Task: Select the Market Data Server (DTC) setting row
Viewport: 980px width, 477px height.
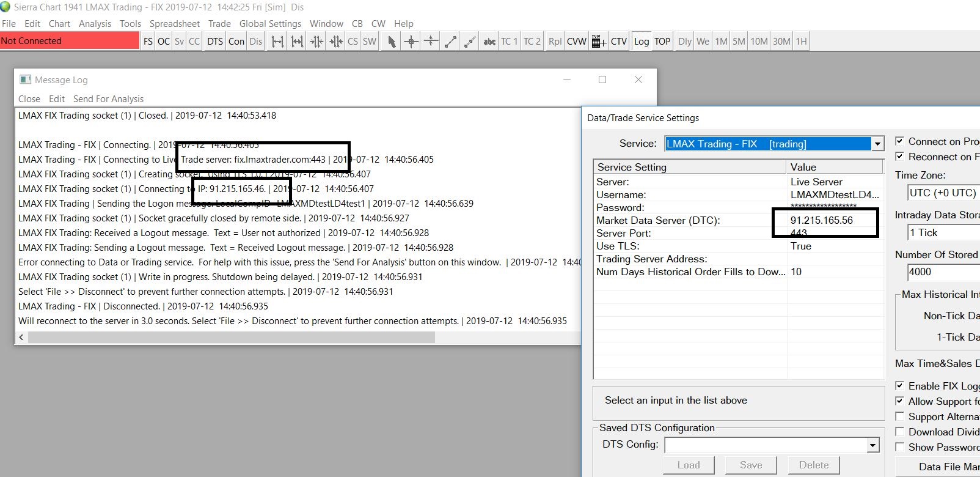Action: click(738, 220)
